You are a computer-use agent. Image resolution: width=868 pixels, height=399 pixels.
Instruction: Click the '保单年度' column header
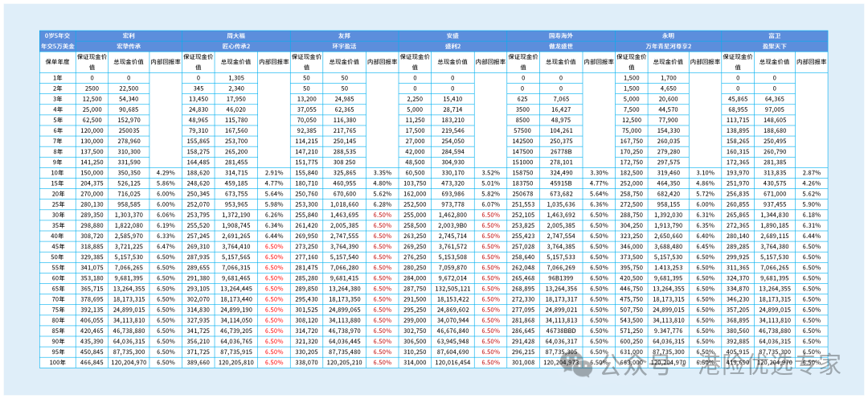pyautogui.click(x=57, y=62)
